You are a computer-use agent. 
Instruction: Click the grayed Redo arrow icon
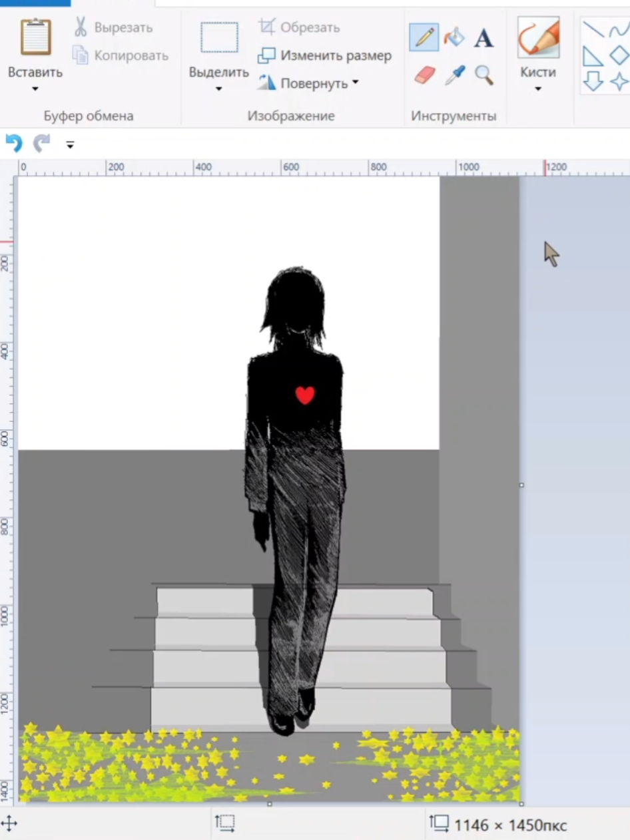pyautogui.click(x=42, y=143)
